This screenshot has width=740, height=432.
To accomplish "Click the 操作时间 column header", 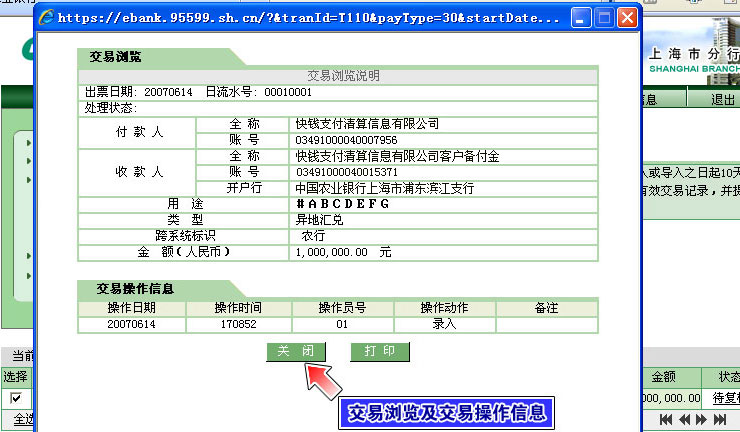I will click(238, 308).
